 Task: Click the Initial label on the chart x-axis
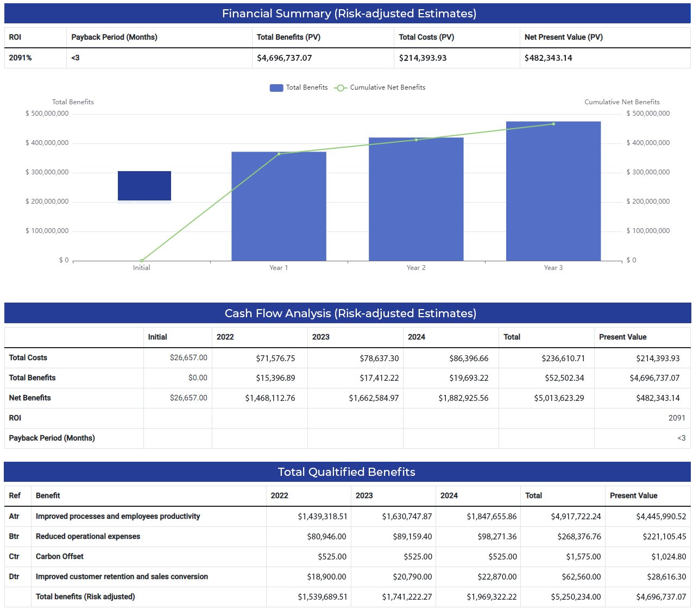pyautogui.click(x=142, y=268)
